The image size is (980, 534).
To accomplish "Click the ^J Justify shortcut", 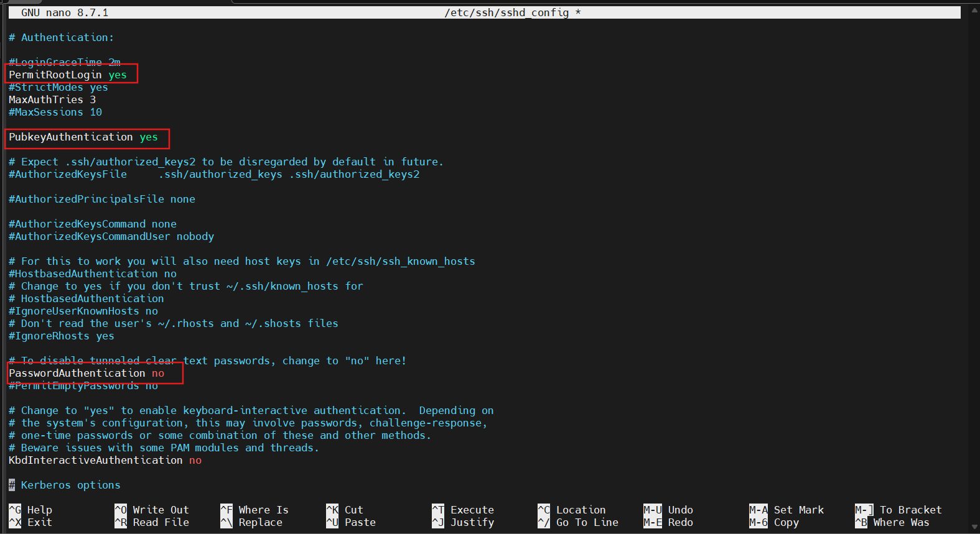I will [x=463, y=522].
